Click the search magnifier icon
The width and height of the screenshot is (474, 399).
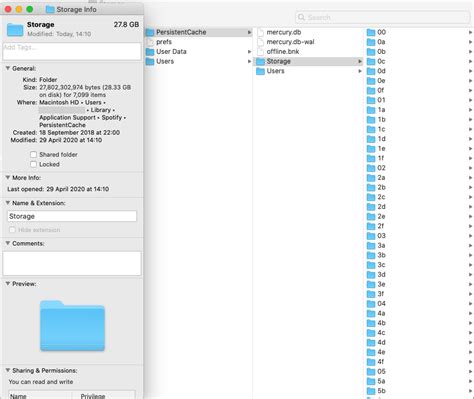(301, 17)
